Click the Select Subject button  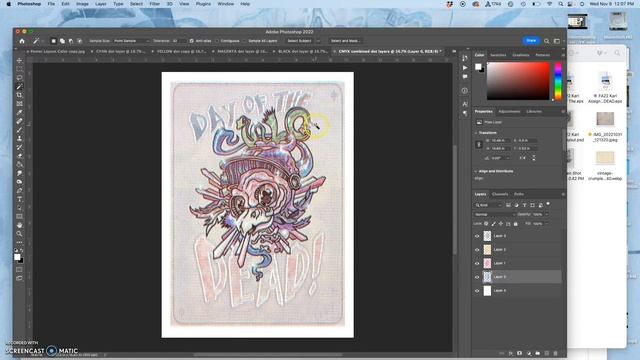(299, 41)
